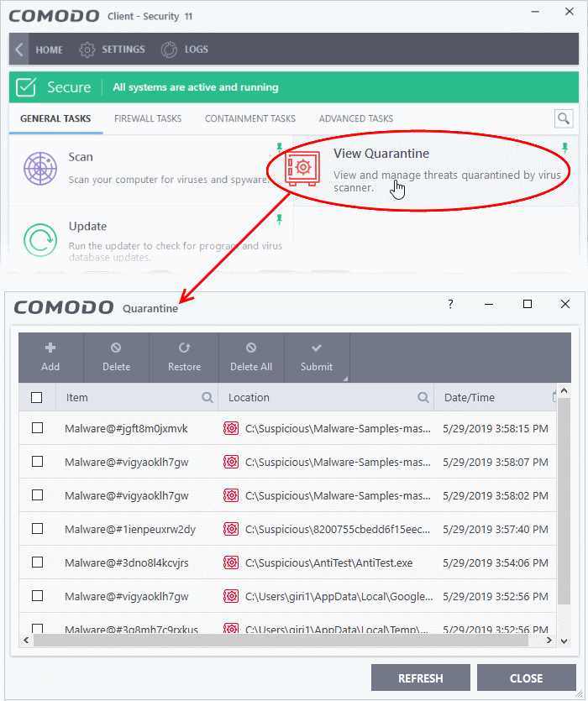Add an item to quarantine
The image size is (588, 701).
pos(50,357)
